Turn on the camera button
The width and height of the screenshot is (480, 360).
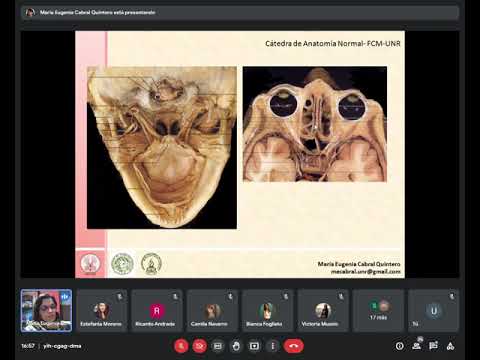point(199,346)
